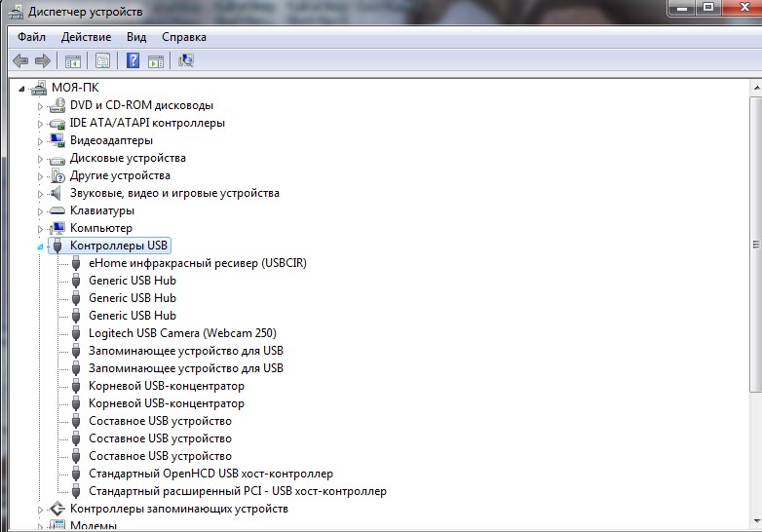Click the scrollbar up arrow
762x532 pixels.
[x=756, y=88]
